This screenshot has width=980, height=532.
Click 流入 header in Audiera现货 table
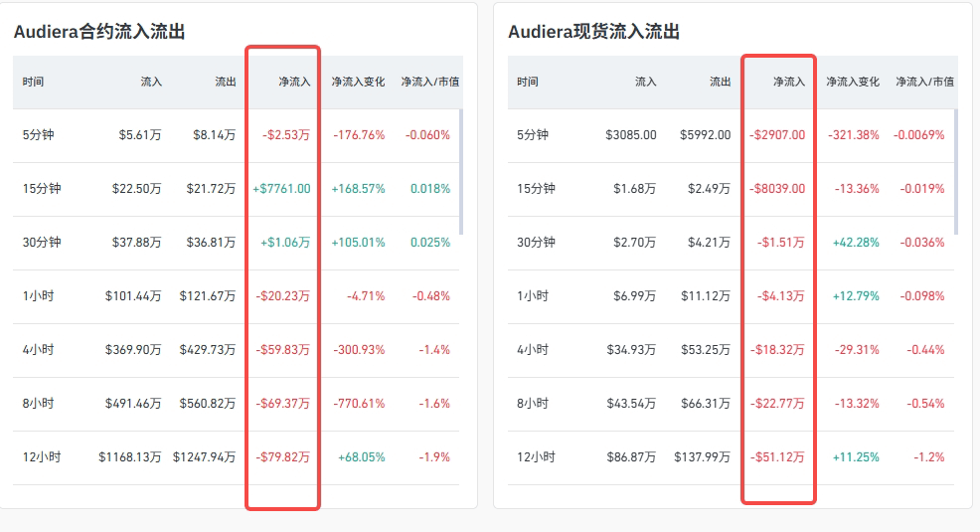pyautogui.click(x=646, y=82)
